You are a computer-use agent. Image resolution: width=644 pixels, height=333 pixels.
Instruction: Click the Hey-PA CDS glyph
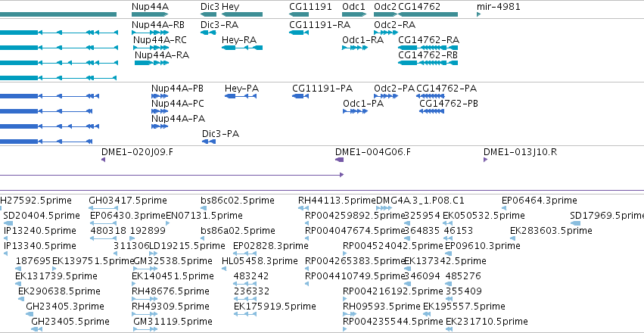point(241,96)
